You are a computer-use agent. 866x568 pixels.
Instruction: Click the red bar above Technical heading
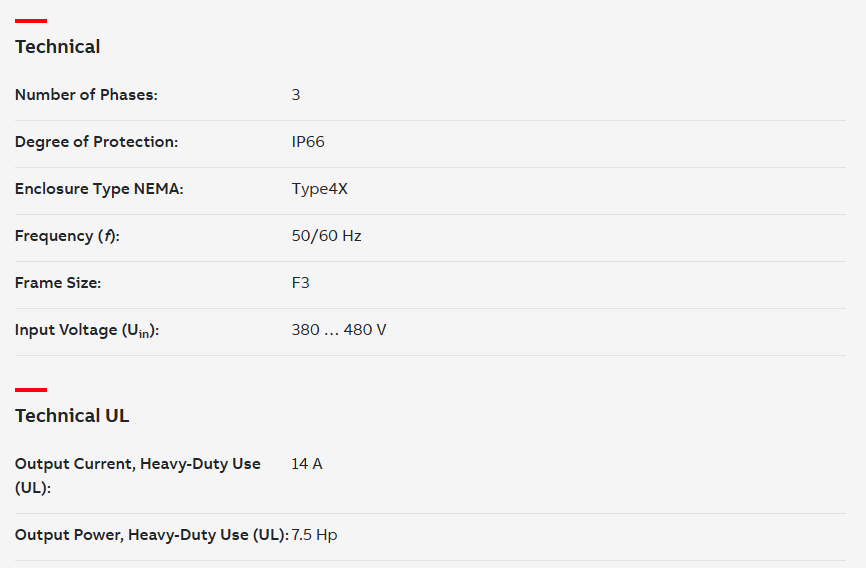pyautogui.click(x=31, y=20)
